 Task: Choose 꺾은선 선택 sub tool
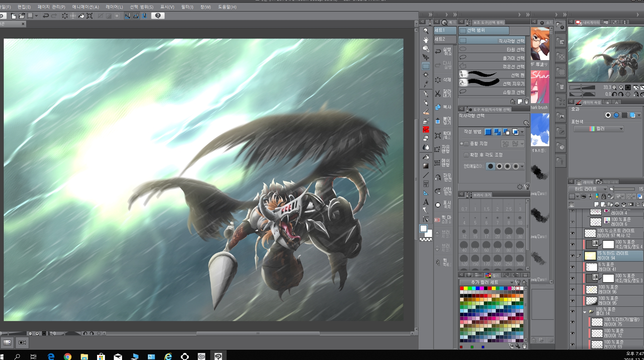[492, 67]
